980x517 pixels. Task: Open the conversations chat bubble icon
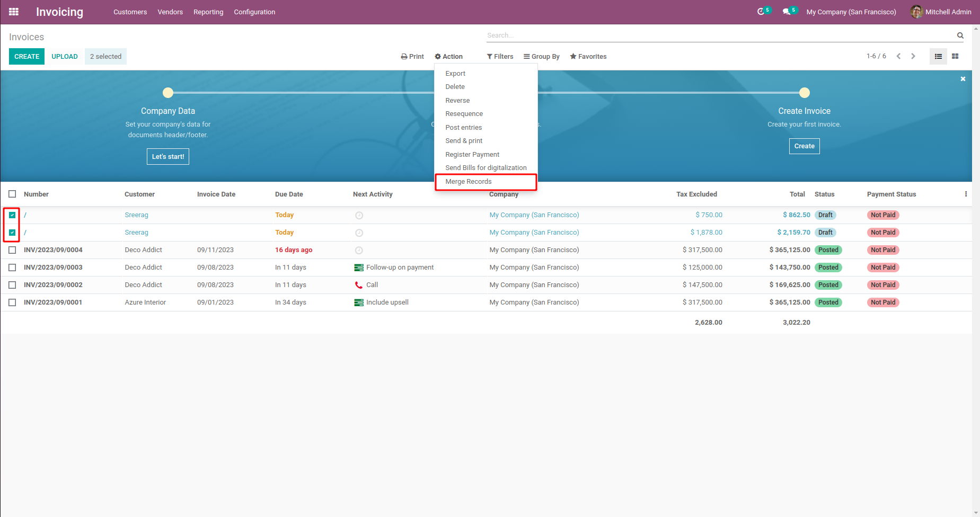pyautogui.click(x=787, y=12)
